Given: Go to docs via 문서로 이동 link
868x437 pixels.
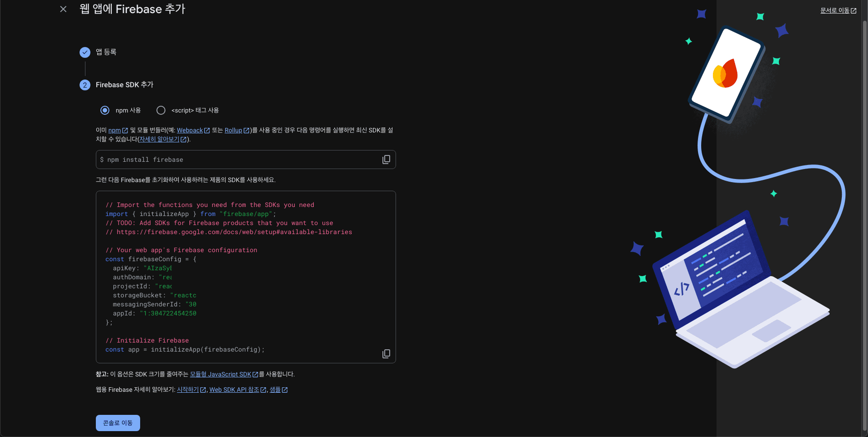Looking at the screenshot, I should coord(835,10).
